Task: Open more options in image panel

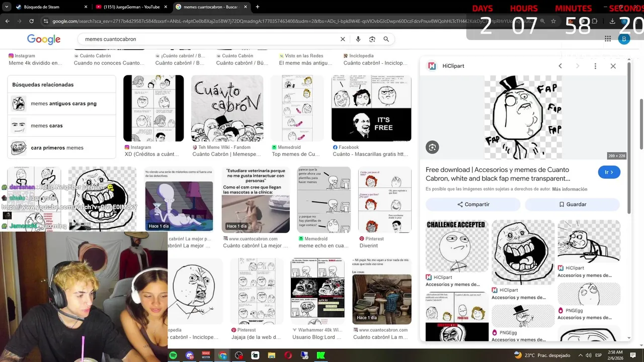Action: (595, 66)
